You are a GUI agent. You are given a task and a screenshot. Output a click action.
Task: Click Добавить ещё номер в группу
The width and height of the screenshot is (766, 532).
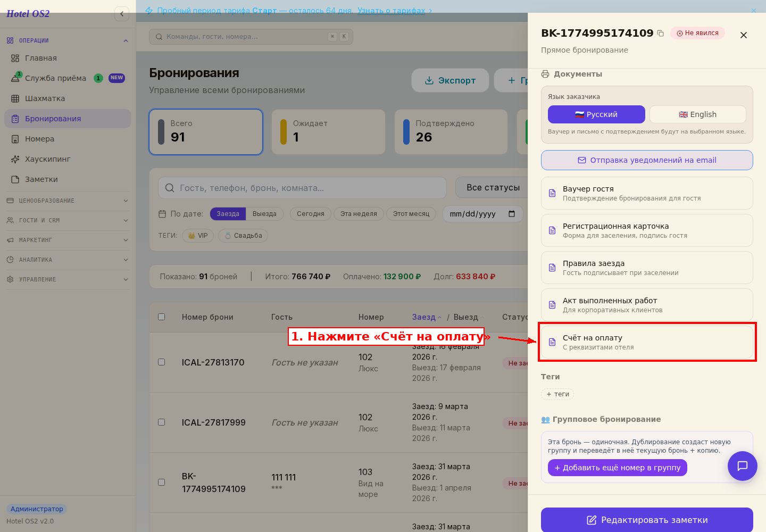[x=617, y=468]
